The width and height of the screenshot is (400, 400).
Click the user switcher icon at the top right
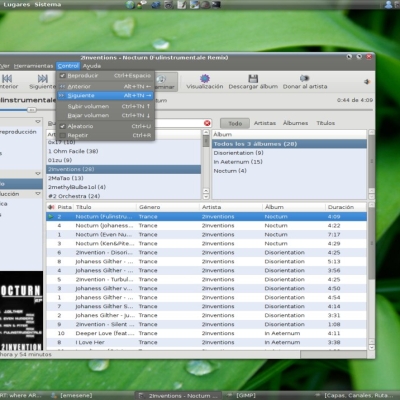tap(389, 5)
